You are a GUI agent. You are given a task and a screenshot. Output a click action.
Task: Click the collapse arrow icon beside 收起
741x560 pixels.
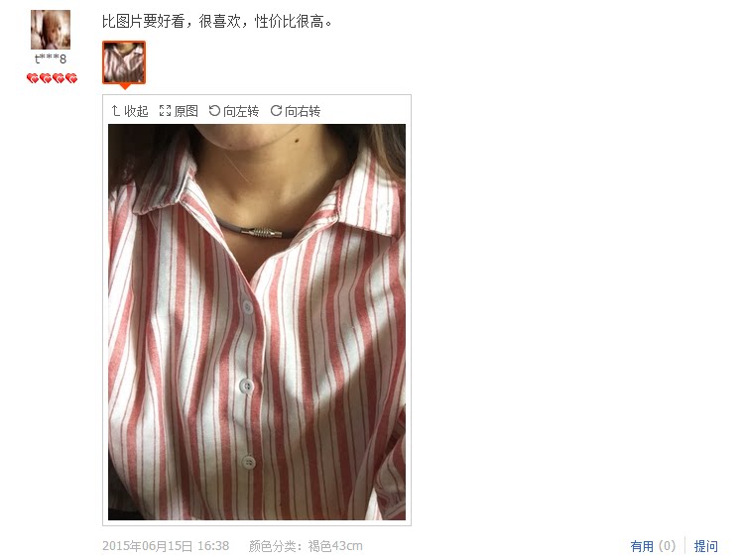(x=115, y=111)
